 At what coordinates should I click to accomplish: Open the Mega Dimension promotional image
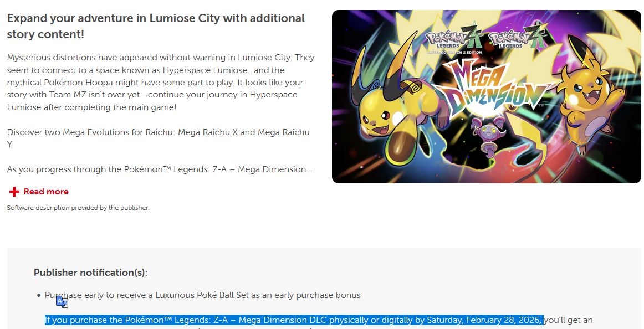tap(486, 96)
